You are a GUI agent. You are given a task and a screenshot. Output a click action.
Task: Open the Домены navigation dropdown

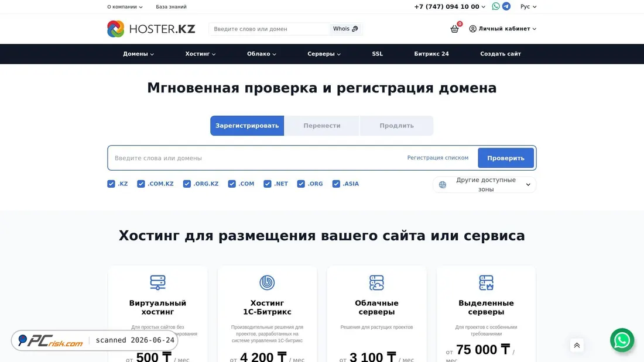pos(138,54)
